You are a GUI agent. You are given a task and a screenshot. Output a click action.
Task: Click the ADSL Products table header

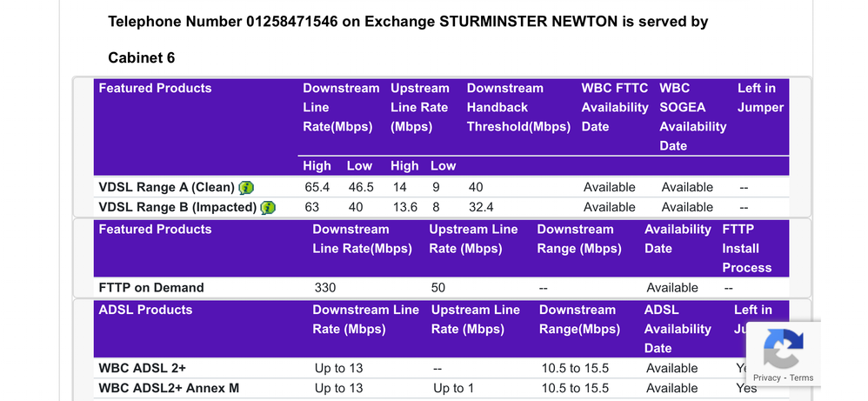(x=145, y=310)
